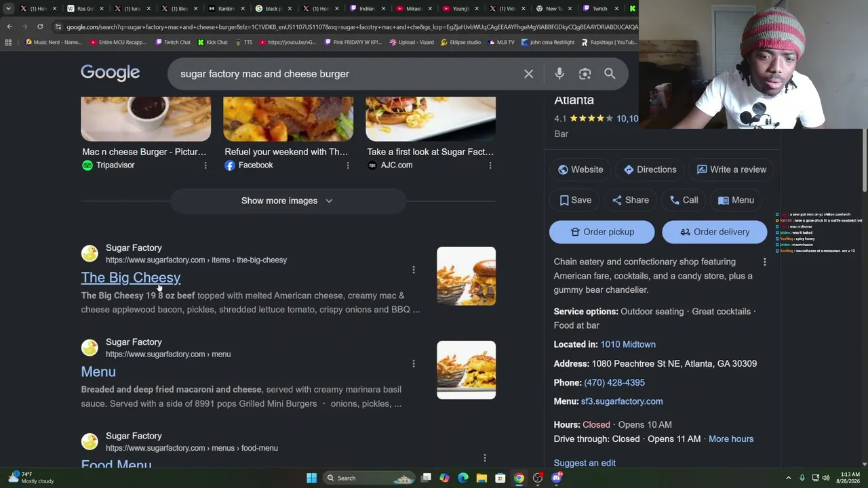The image size is (868, 488).
Task: Dial the phone number (470) 428-4395
Action: click(x=614, y=382)
